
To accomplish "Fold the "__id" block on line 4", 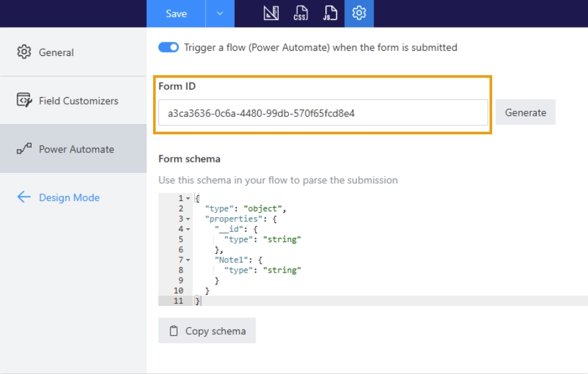I will click(188, 229).
